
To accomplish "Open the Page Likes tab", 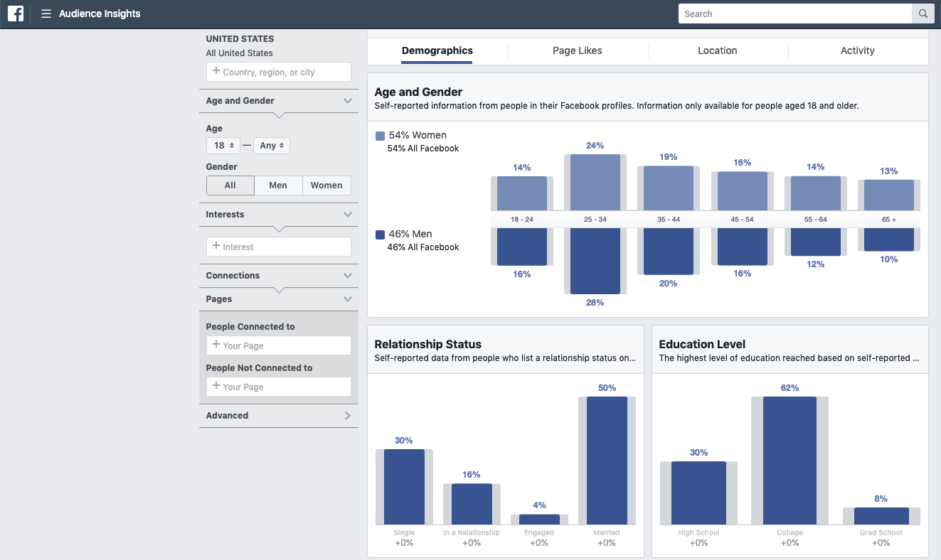I will pyautogui.click(x=578, y=50).
